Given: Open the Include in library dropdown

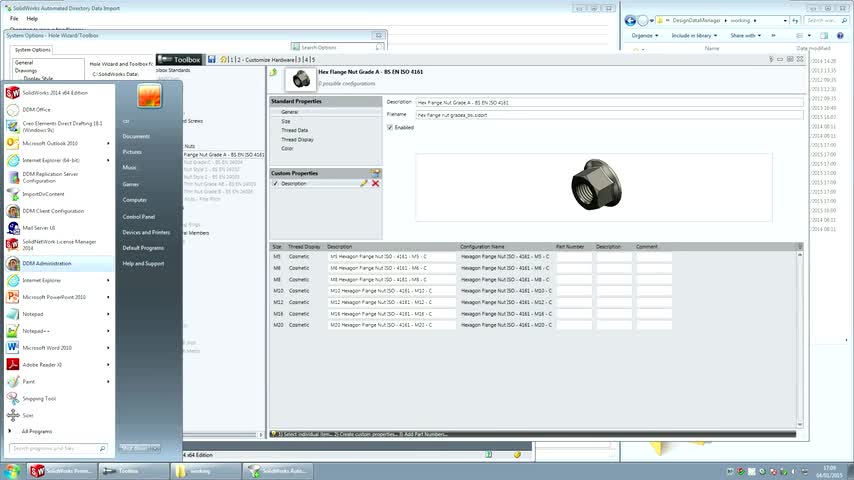Looking at the screenshot, I should (694, 35).
